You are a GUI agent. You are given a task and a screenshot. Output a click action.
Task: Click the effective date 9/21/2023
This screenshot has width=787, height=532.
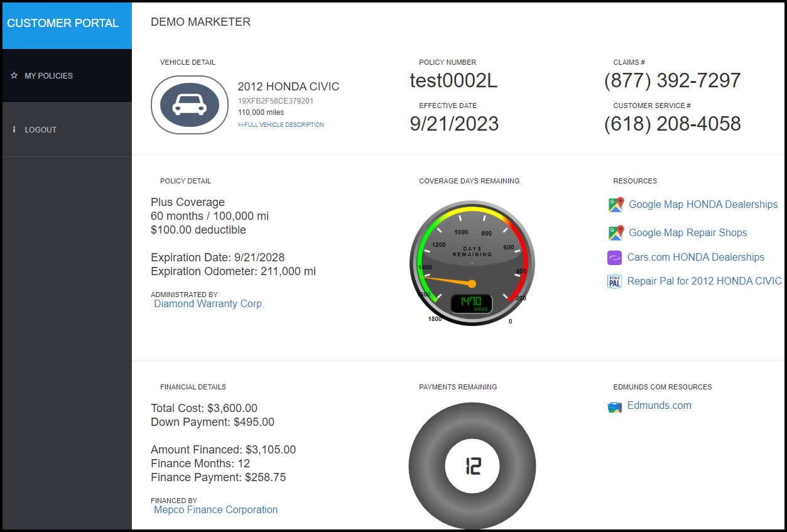(x=454, y=124)
